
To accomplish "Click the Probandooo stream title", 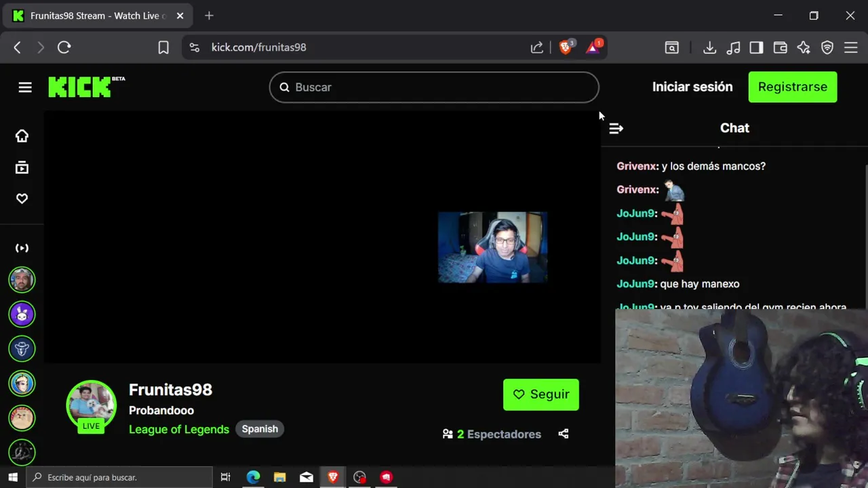I will click(161, 410).
